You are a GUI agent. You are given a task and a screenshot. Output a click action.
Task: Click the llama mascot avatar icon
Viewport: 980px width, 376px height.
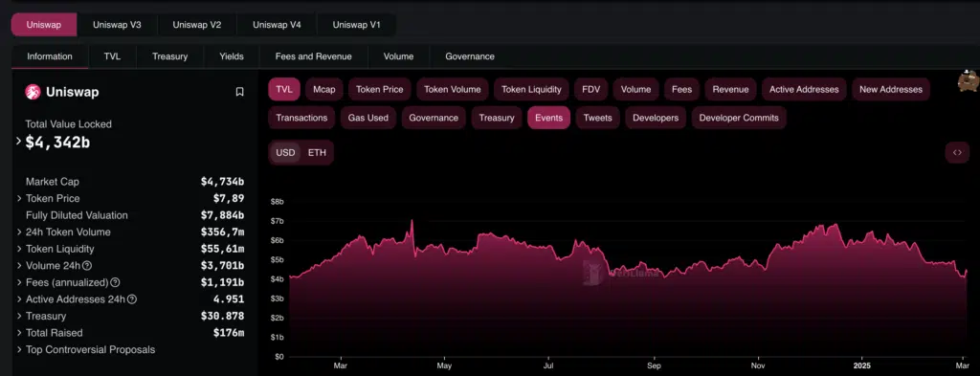pos(969,81)
